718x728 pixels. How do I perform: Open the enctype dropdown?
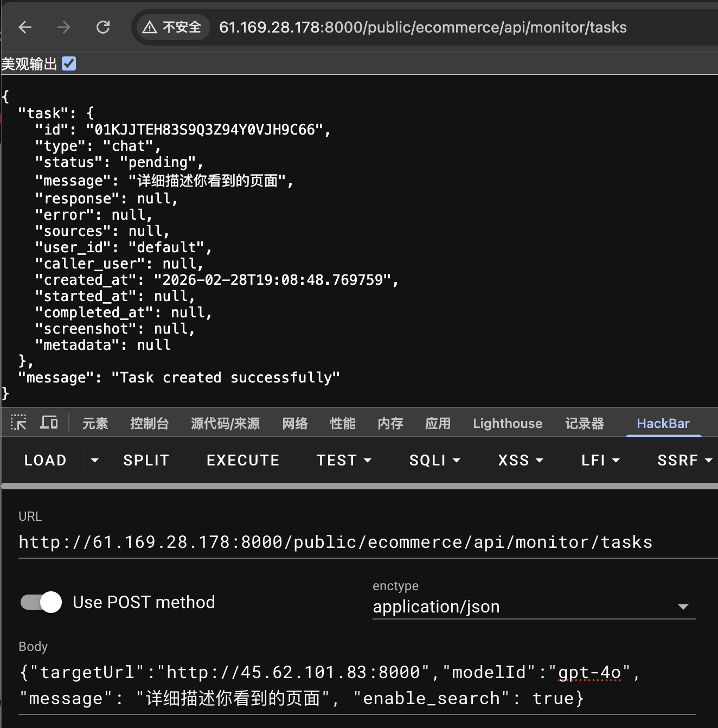684,606
